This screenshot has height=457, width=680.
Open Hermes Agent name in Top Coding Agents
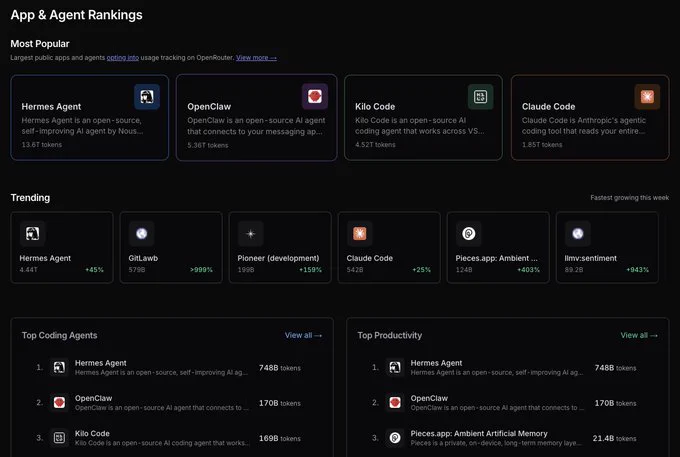pos(101,363)
